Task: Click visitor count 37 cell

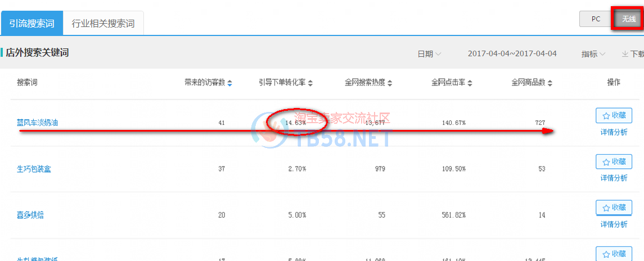Action: (x=222, y=169)
